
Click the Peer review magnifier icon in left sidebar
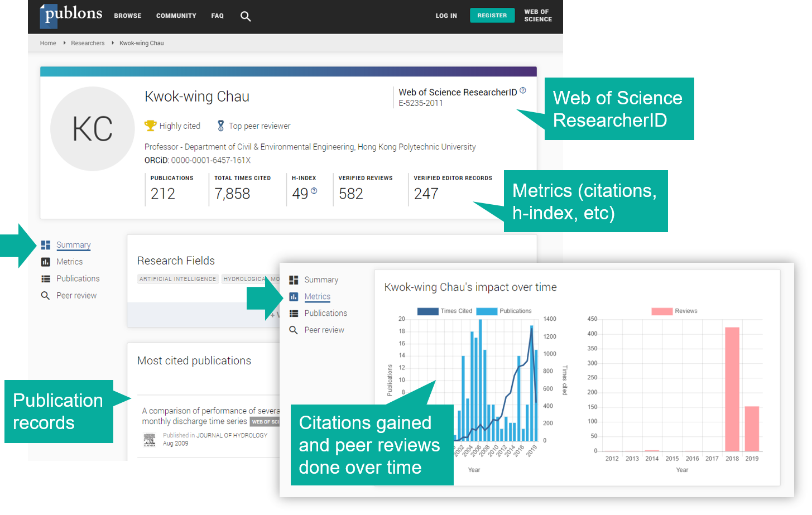click(46, 295)
